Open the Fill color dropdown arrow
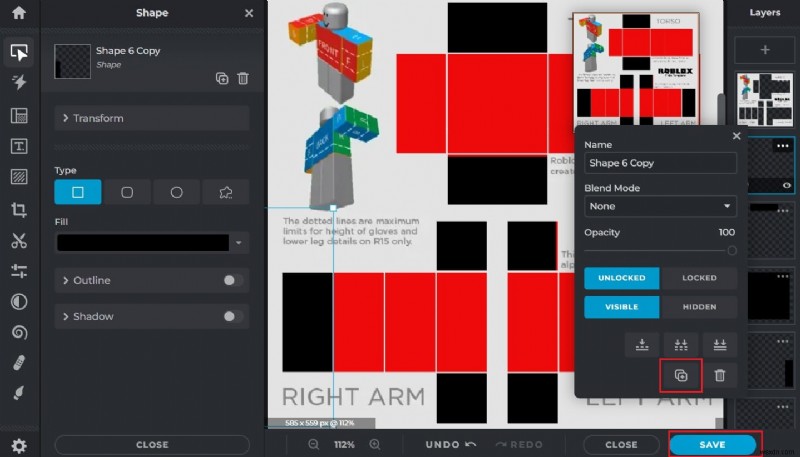Image resolution: width=800 pixels, height=457 pixels. (239, 243)
